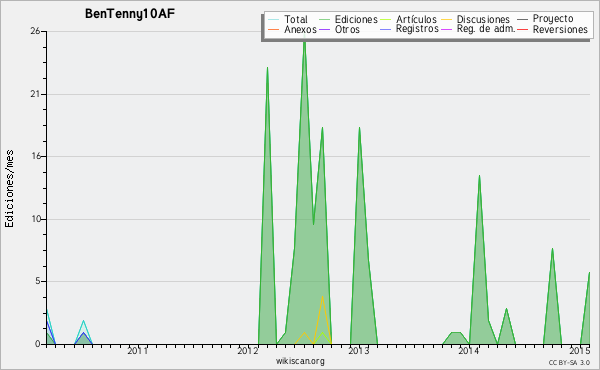Screen dimensions: 600x370
Task: Click the green Ediciones legend line swatch
Action: (324, 20)
